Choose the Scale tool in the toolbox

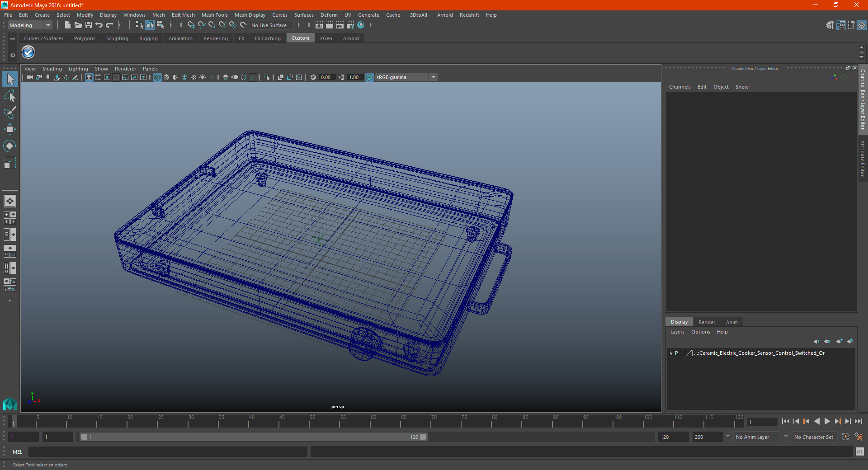[10, 162]
